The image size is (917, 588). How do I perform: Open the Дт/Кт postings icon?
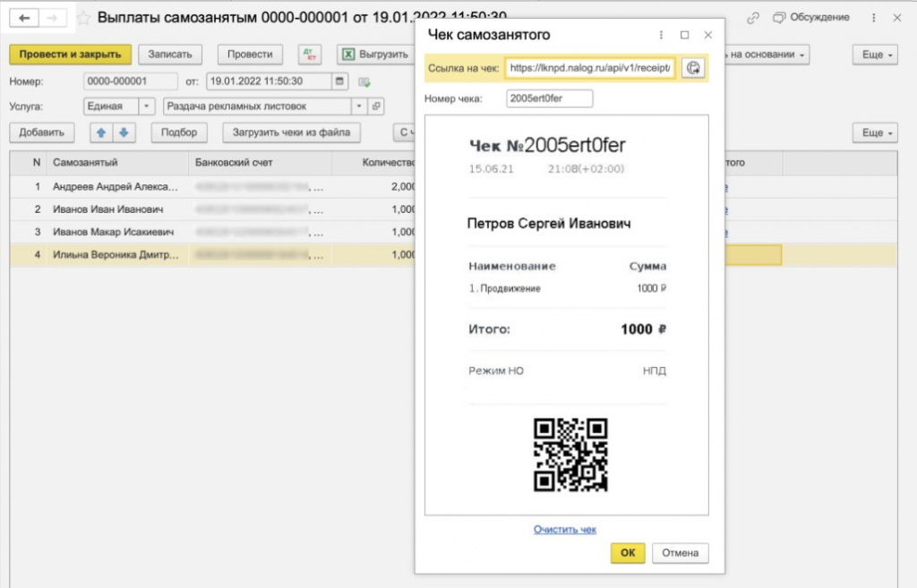click(x=309, y=55)
